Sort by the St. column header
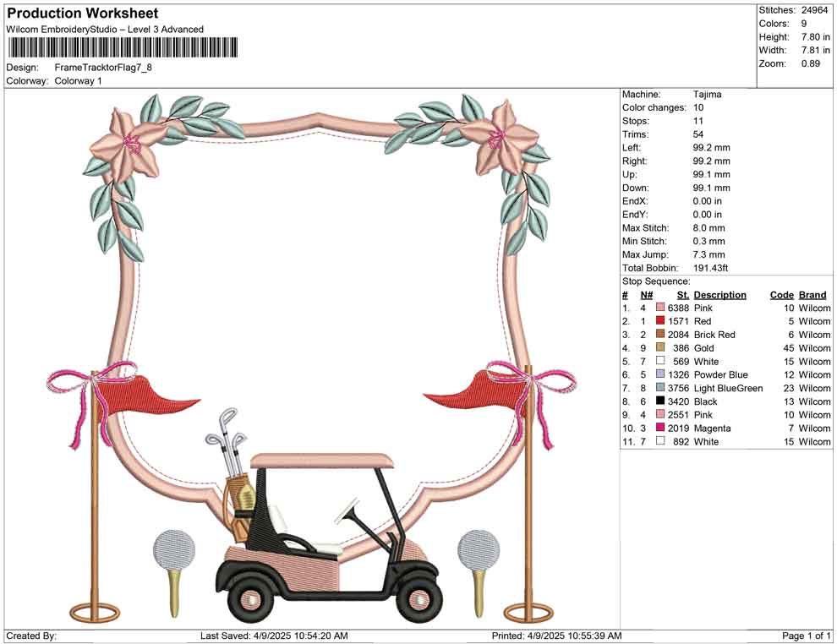This screenshot has width=837, height=644. [x=683, y=294]
